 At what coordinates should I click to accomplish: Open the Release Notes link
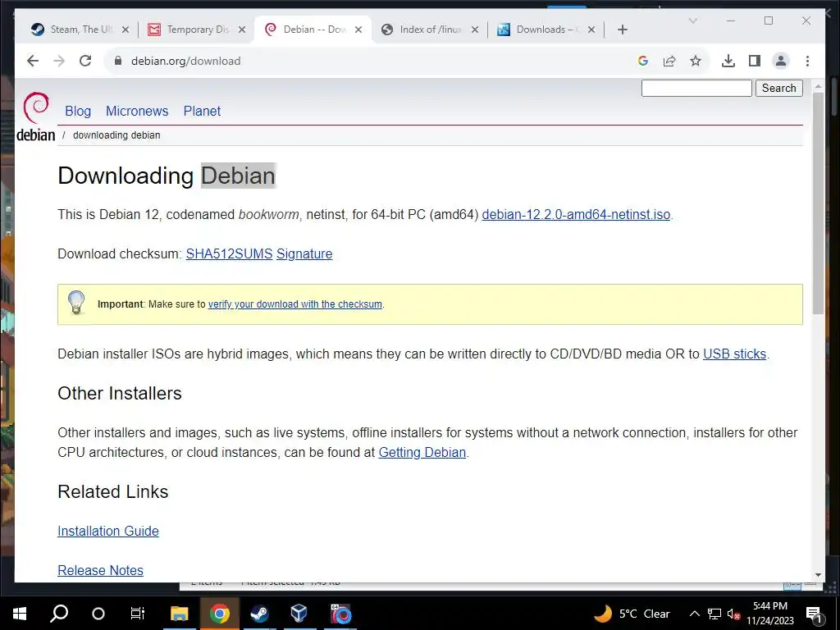[100, 570]
